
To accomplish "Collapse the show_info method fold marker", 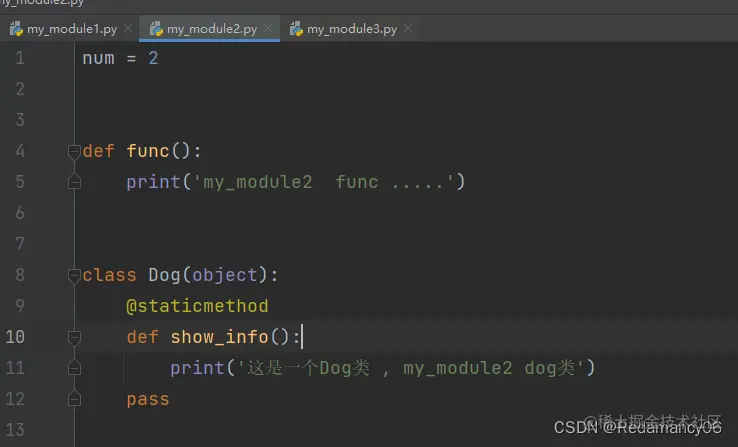I will tap(74, 337).
